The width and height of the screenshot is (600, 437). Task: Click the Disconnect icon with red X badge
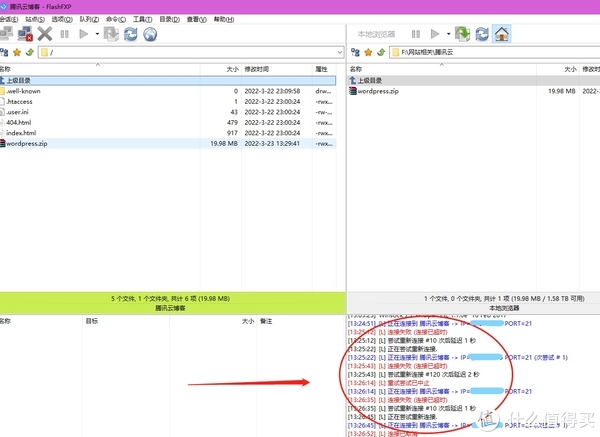point(25,34)
